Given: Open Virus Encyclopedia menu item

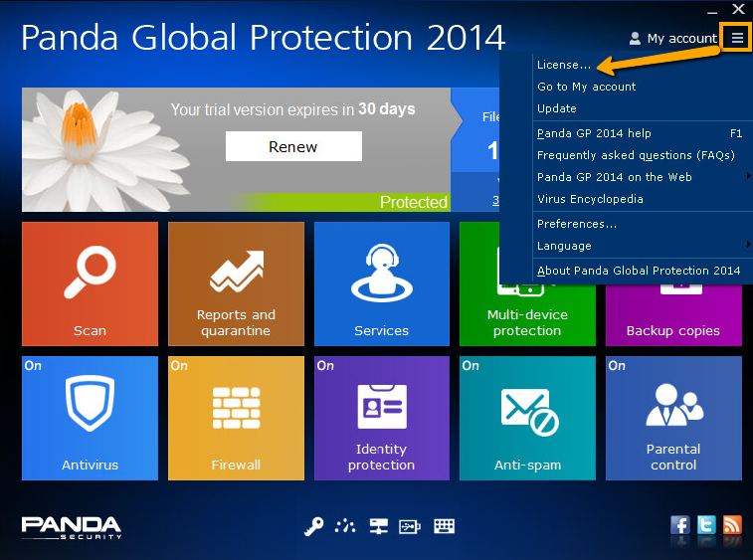Looking at the screenshot, I should (x=590, y=199).
